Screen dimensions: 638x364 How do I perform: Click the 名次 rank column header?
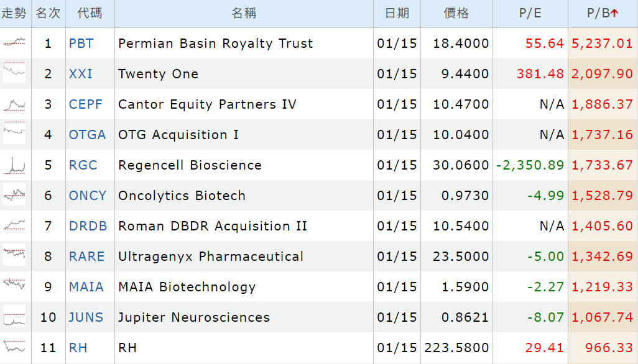[49, 13]
